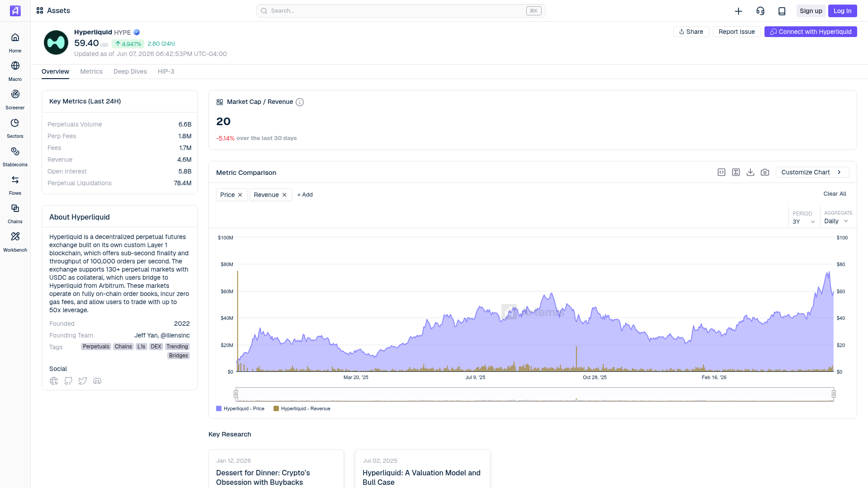Open the Home sidebar icon

click(x=15, y=38)
